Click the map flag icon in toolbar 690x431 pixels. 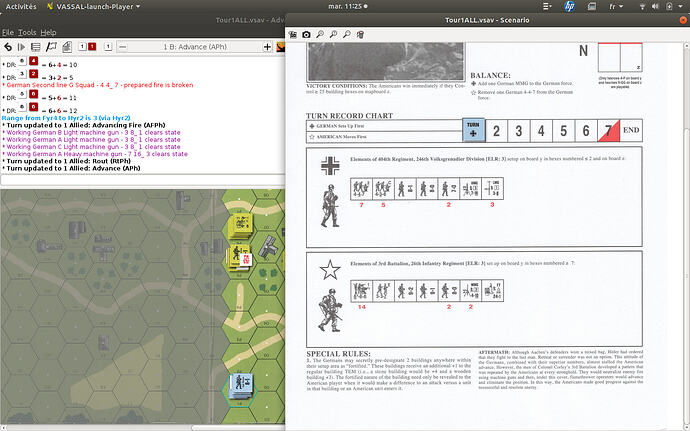51,47
